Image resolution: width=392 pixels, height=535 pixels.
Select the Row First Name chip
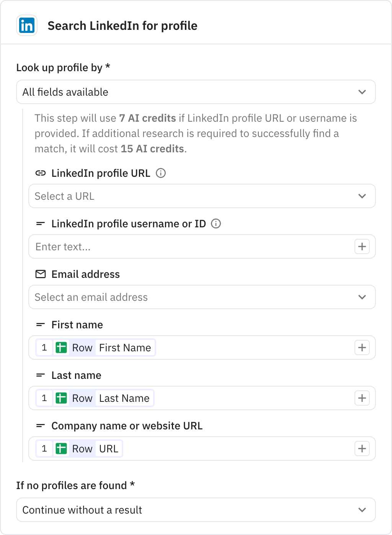coord(96,347)
